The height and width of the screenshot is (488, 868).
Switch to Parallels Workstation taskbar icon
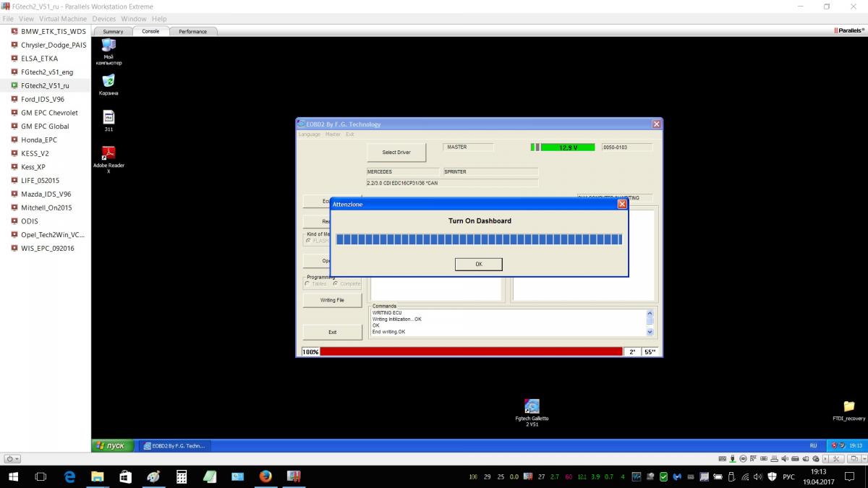pyautogui.click(x=294, y=476)
